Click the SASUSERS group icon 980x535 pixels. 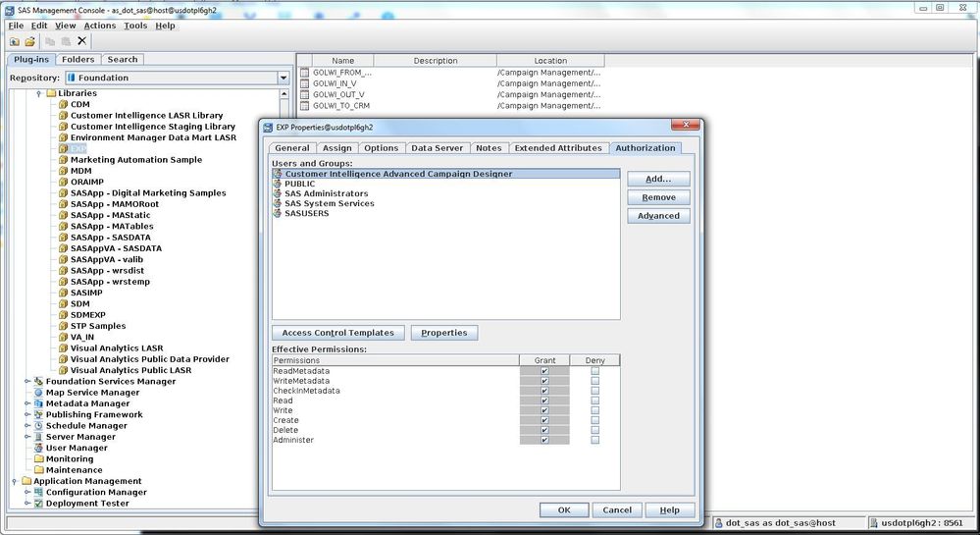pyautogui.click(x=278, y=213)
